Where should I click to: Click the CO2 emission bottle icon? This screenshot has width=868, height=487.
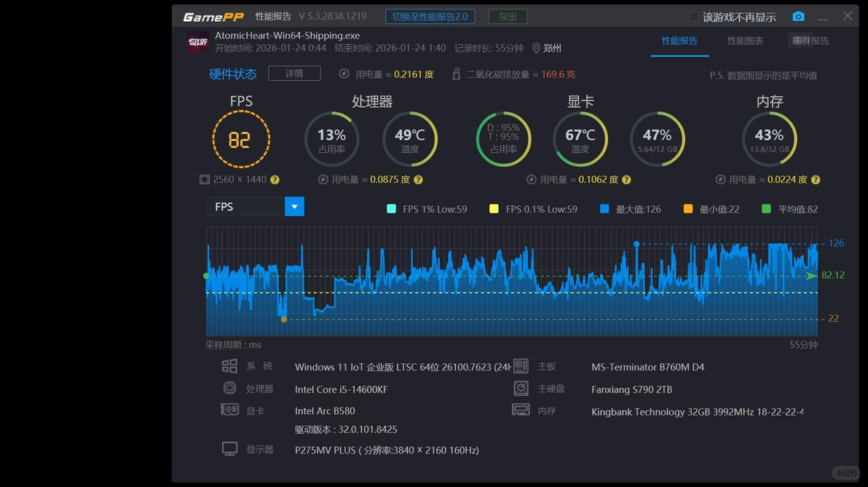(x=456, y=74)
